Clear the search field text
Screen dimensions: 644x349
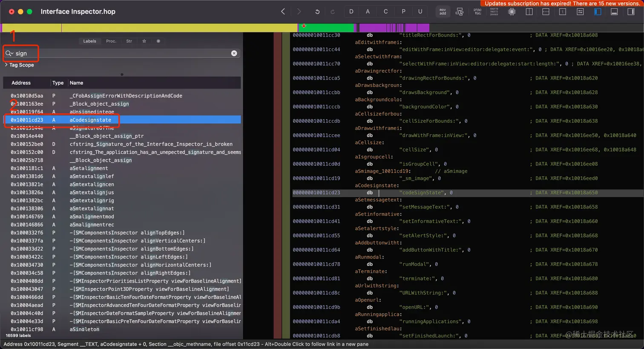click(234, 53)
